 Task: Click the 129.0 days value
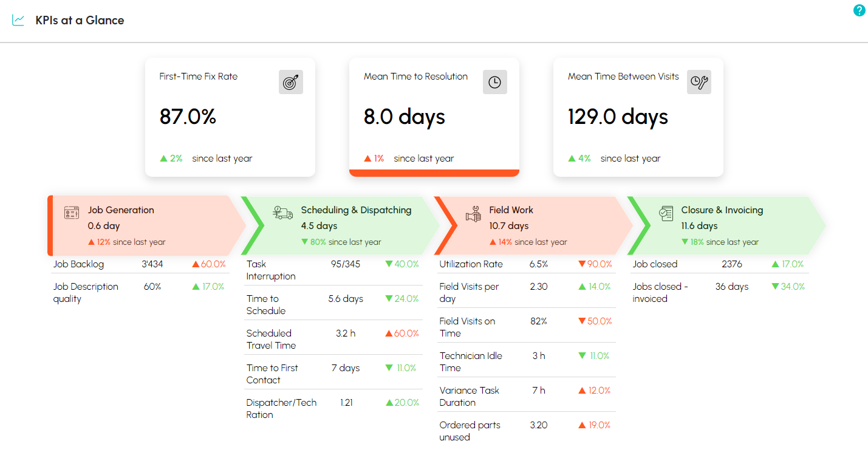pos(618,117)
